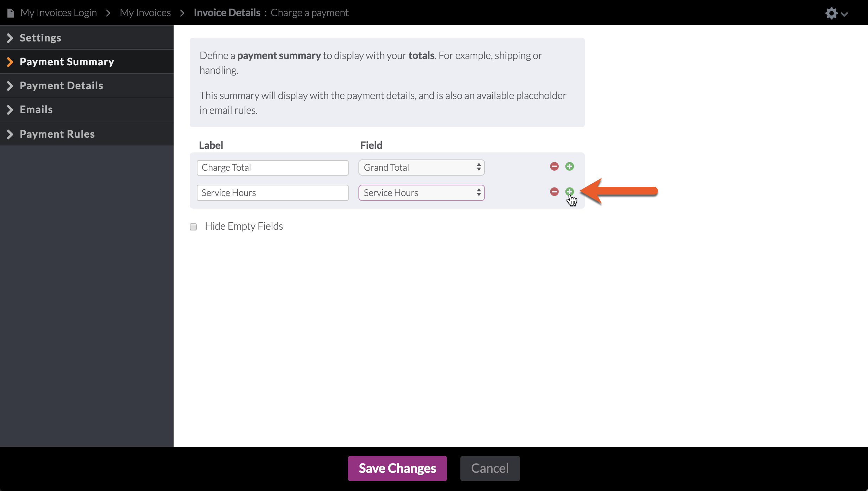
Task: Open the Payment Rules sidebar section
Action: 57,134
